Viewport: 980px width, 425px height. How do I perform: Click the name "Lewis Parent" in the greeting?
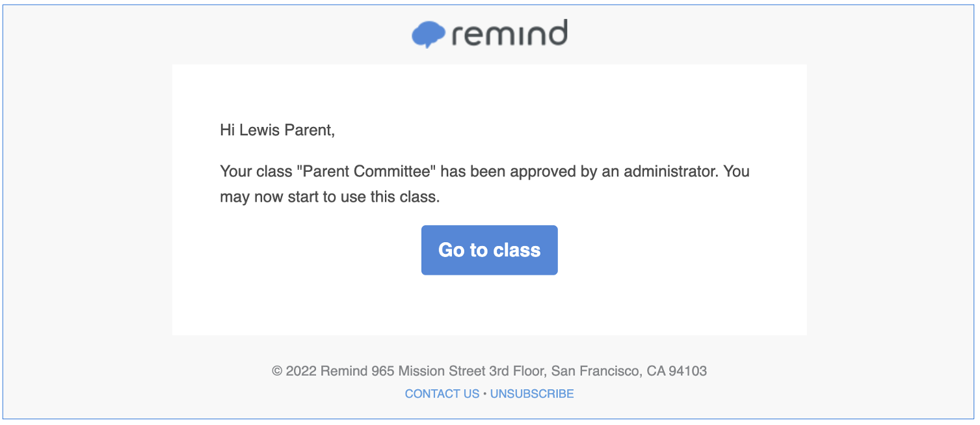286,130
